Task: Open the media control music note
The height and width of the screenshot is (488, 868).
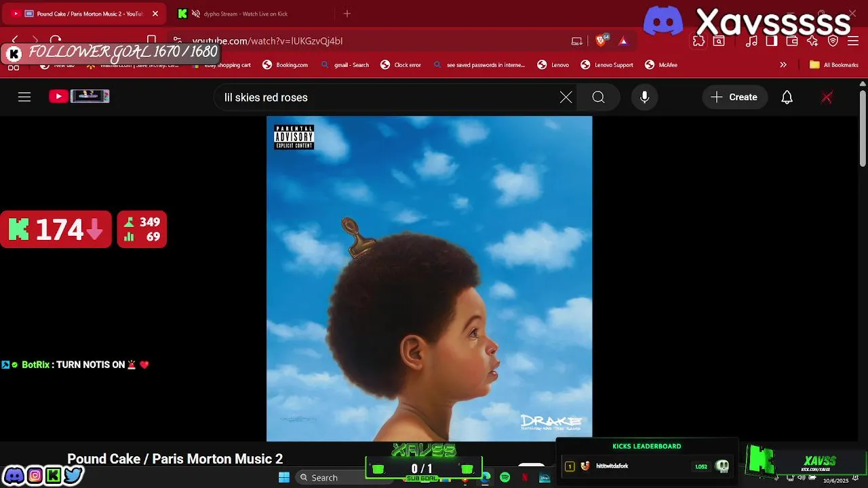Action: [751, 41]
